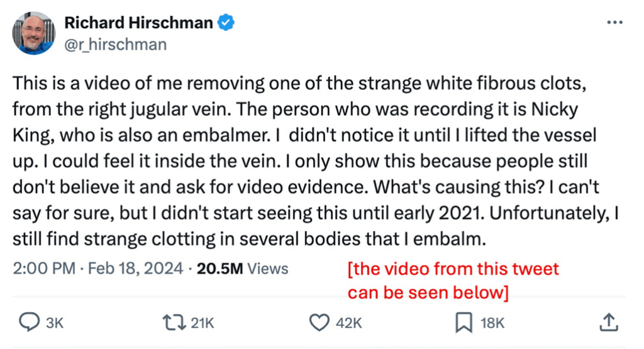The height and width of the screenshot is (349, 644).
Task: Click the 21K reposts count
Action: pyautogui.click(x=203, y=323)
